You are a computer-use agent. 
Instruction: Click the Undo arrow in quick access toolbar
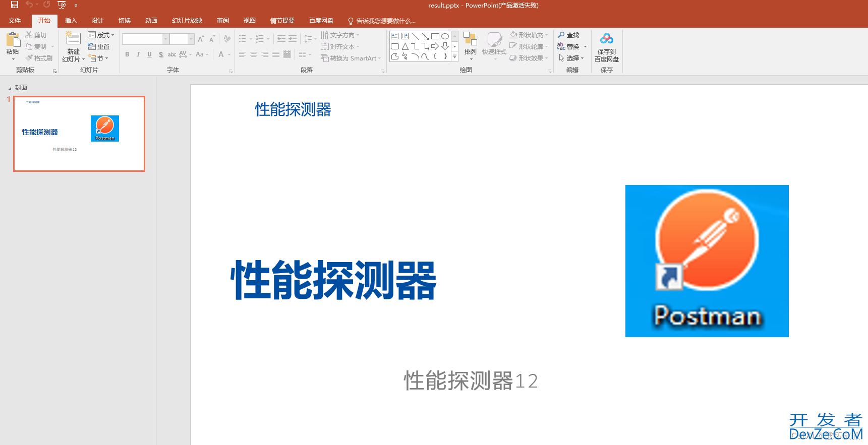tap(29, 5)
